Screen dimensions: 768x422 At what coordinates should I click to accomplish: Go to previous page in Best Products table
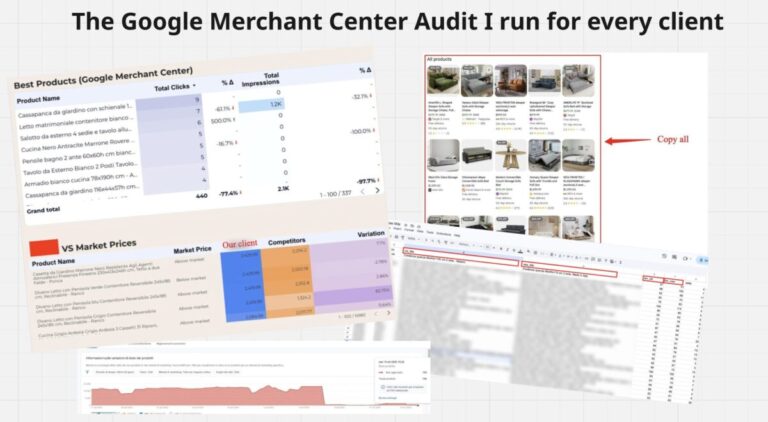[362, 191]
